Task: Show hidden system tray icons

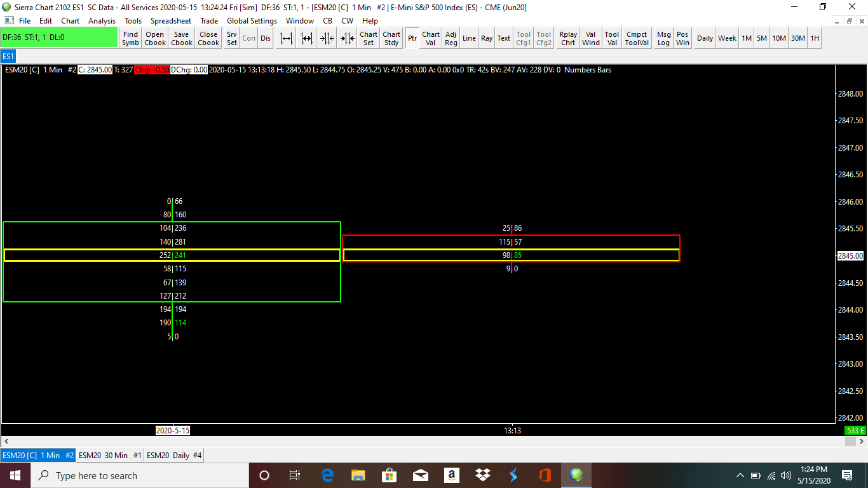Action: (740, 475)
